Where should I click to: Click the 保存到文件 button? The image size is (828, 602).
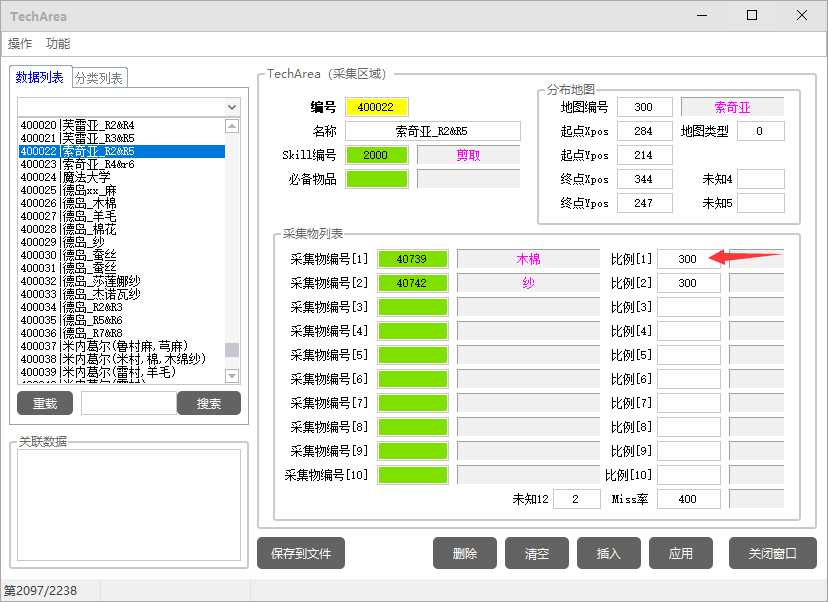(x=301, y=553)
